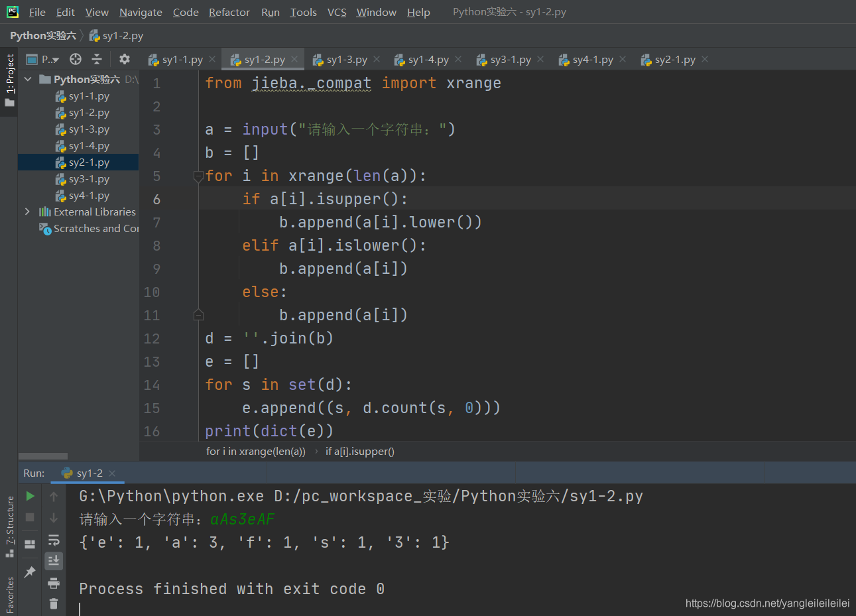This screenshot has width=856, height=616.
Task: Open the Tools menu
Action: pyautogui.click(x=304, y=12)
